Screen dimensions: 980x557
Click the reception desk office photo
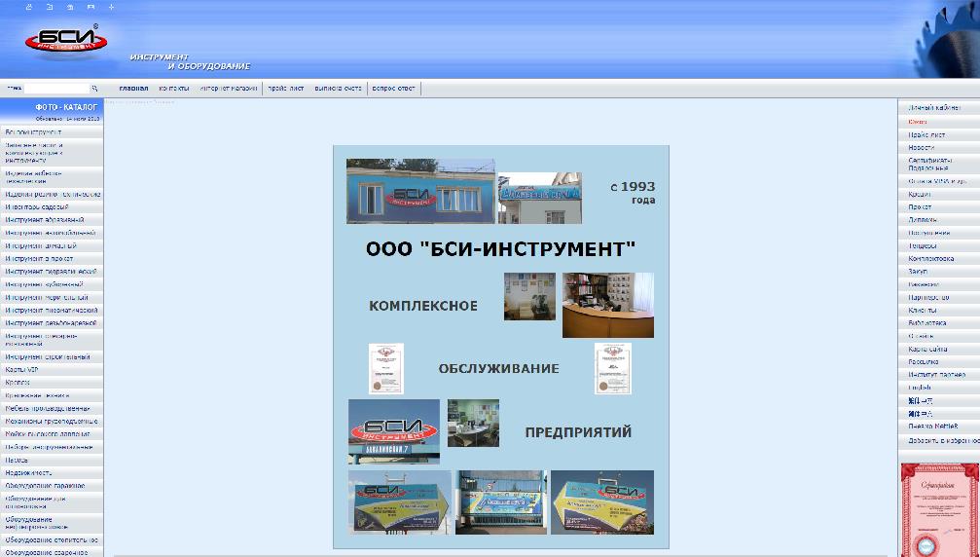click(x=608, y=305)
